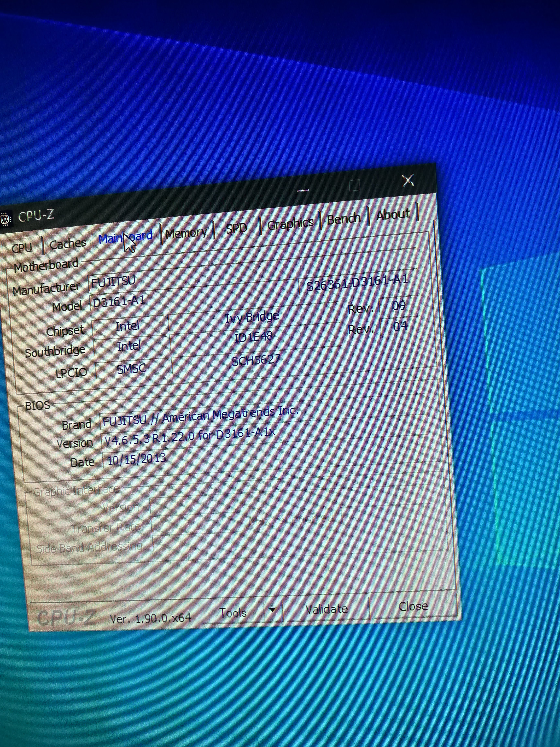
Task: Open the Tools dropdown arrow
Action: (x=272, y=610)
